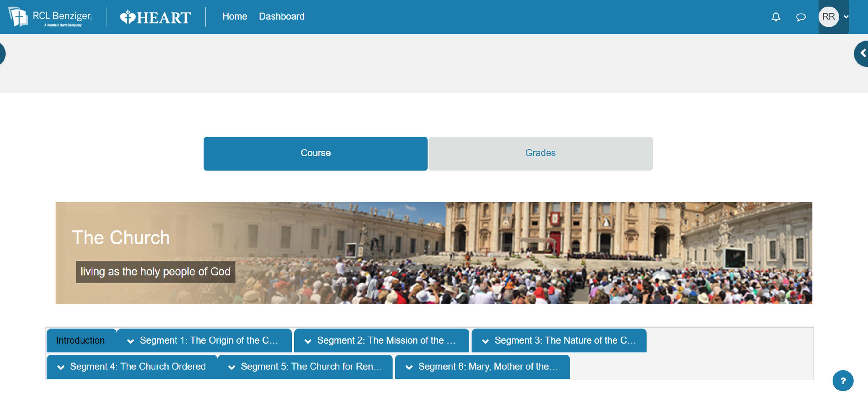The image size is (868, 394).
Task: Expand the Segment 2 chevron
Action: click(x=308, y=341)
